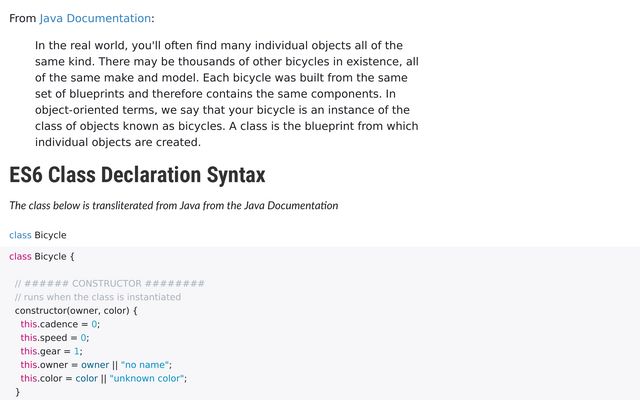Open the Java Documentation link

(95, 18)
